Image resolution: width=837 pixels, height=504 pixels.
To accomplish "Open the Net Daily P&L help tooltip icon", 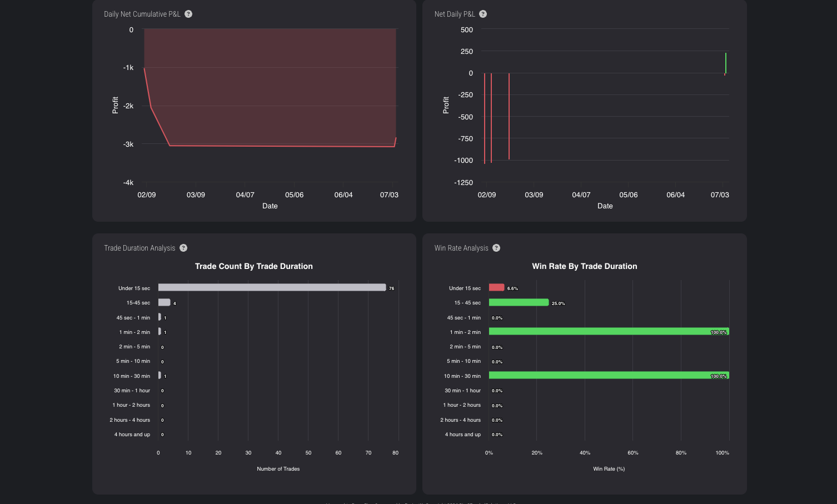I will click(483, 14).
